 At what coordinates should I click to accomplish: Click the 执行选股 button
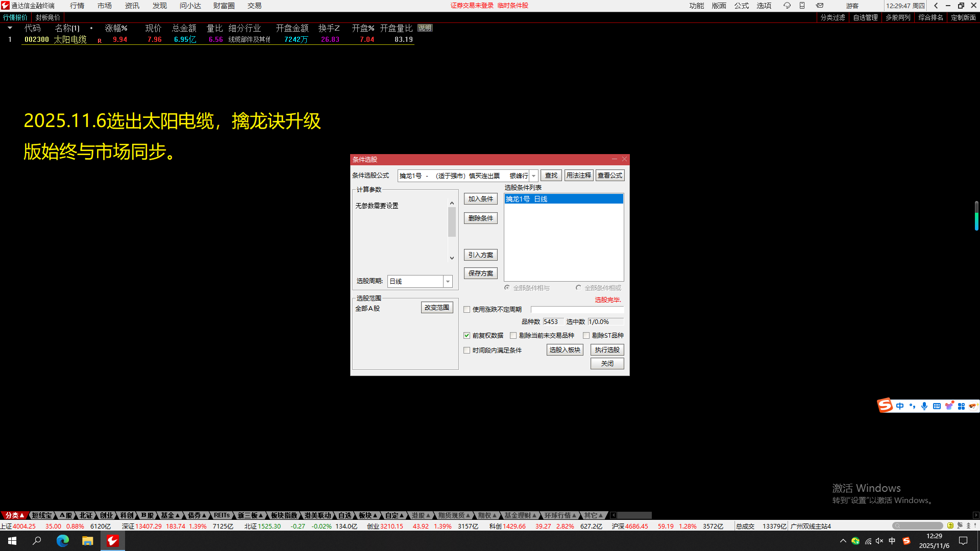point(607,350)
